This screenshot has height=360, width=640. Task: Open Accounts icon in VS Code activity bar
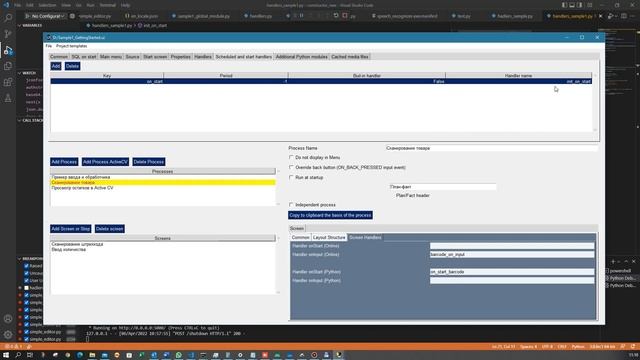point(8,319)
